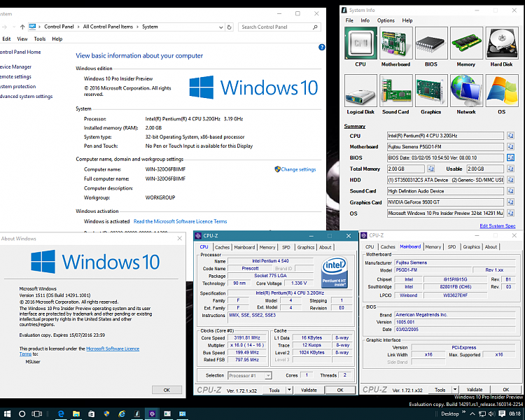Screen dimensions: 525x420
Task: Expand the Desktop toolbar chevron on taskbar
Action: point(463,412)
